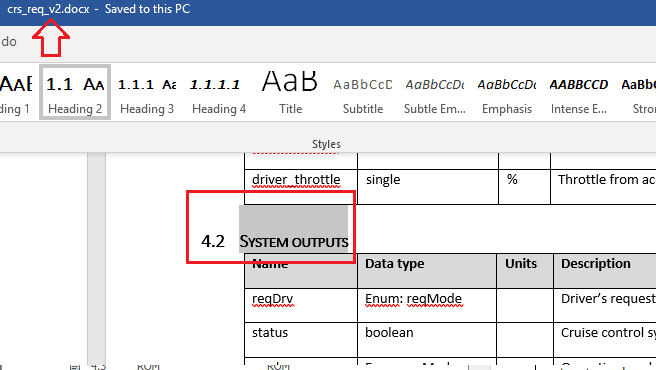Click the 'Throttle from' description cell
656x370 pixels.
(603, 187)
